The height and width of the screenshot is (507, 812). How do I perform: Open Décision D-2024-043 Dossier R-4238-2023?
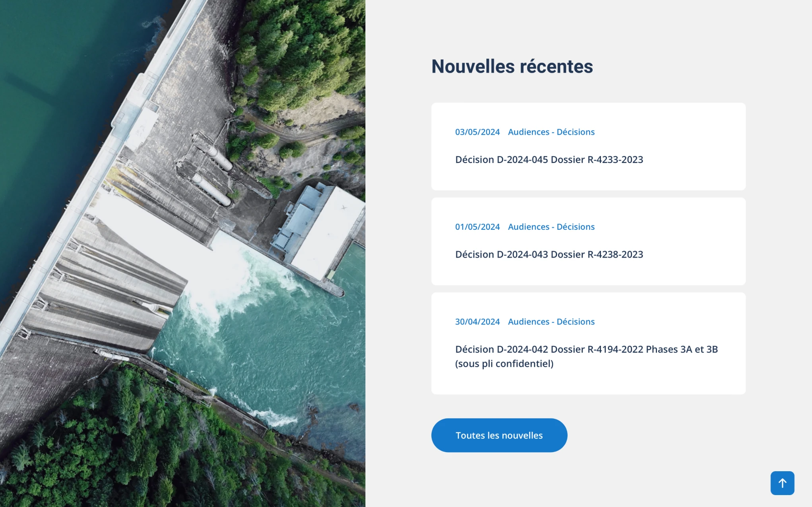[x=548, y=254]
